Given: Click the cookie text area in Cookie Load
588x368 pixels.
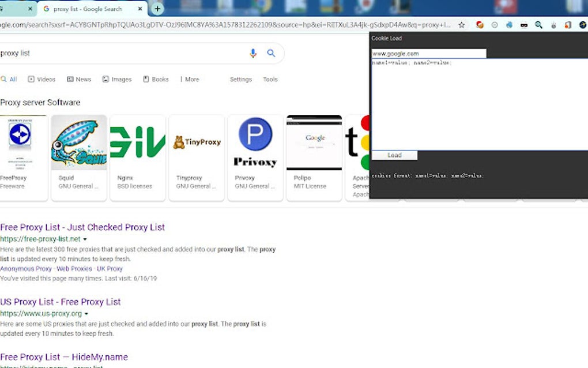Looking at the screenshot, I should click(x=479, y=104).
